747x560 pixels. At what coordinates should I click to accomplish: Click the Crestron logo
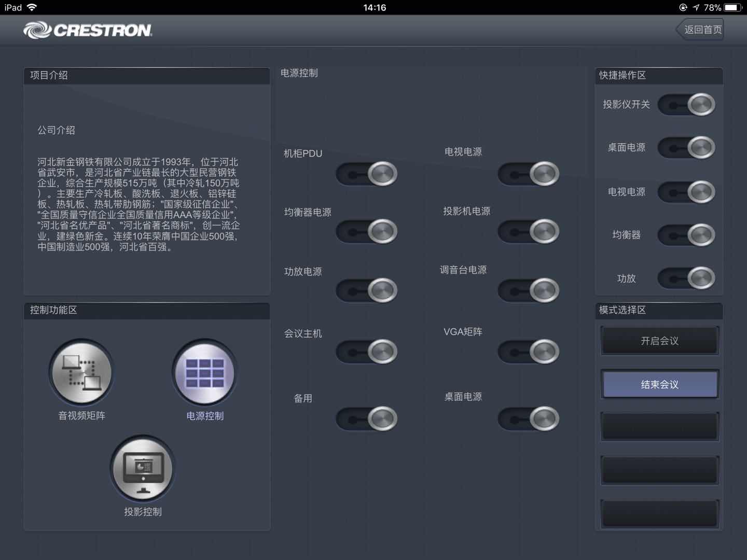[x=88, y=30]
